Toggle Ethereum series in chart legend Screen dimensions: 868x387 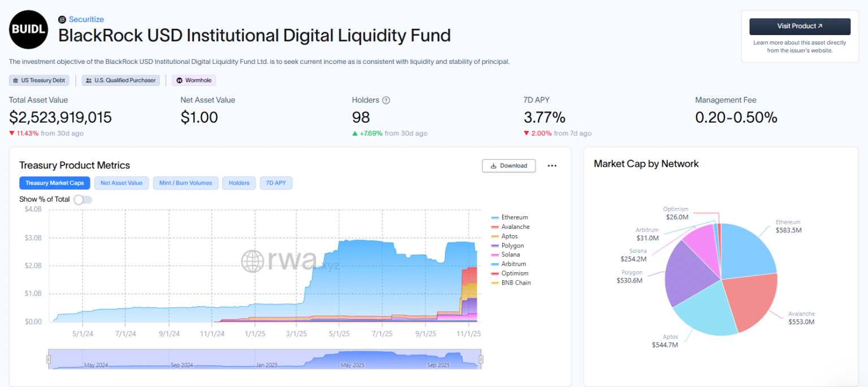point(509,218)
